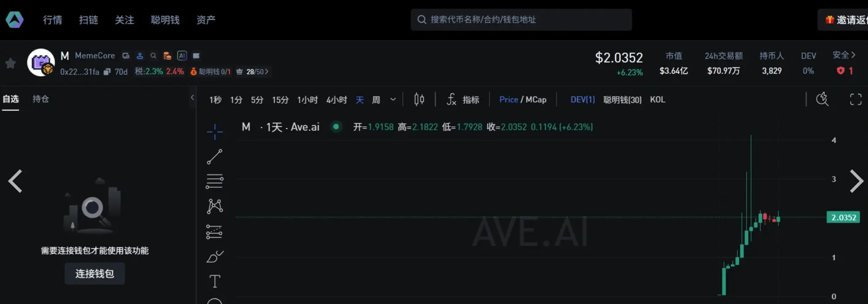Select the 15分 timeframe
The height and width of the screenshot is (304, 868).
point(280,100)
